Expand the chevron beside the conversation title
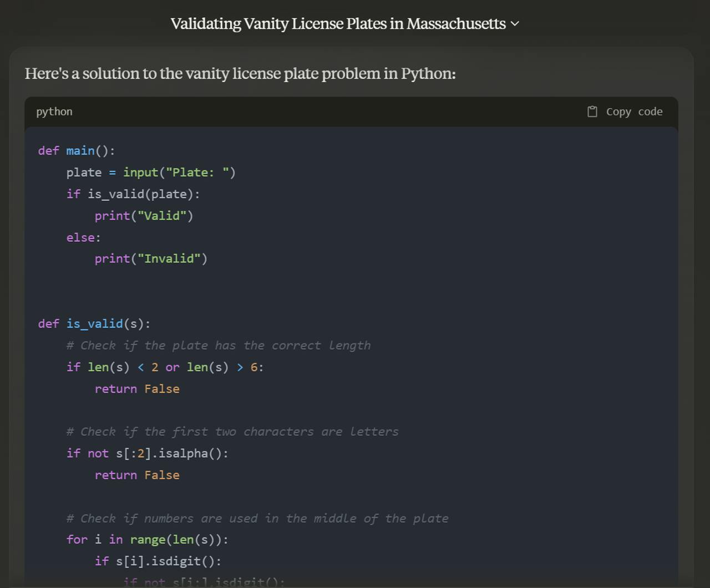 (x=515, y=24)
